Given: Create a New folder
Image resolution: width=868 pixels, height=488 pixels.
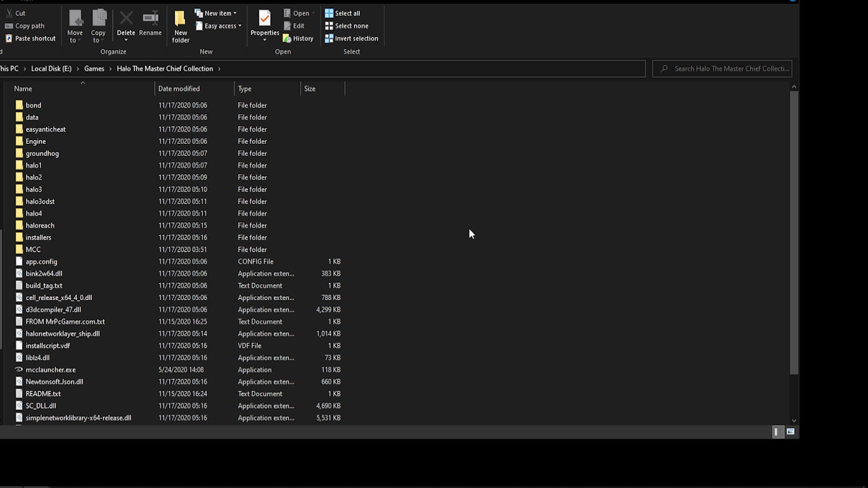Looking at the screenshot, I should [181, 26].
